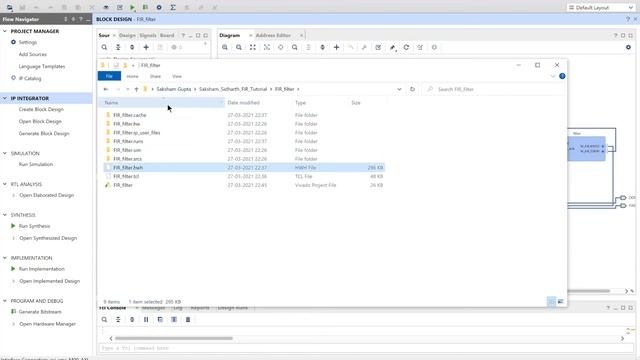Viewport: 640px width, 360px height.
Task: Open the File tab in Explorer
Action: (x=109, y=76)
